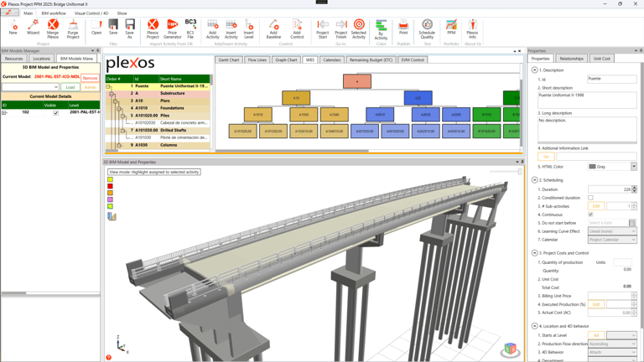Screen dimensions: 644x362
Task: Click the Go button for information link
Action: [x=546, y=157]
